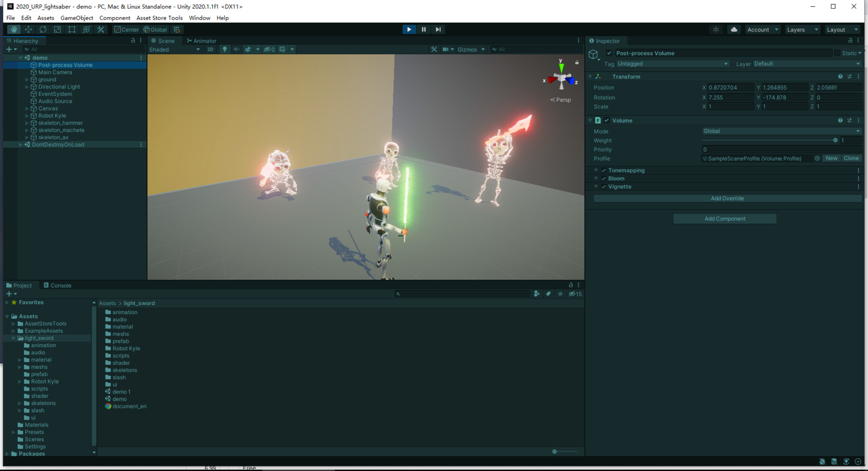Open the light_sword folder in Project panel
Image resolution: width=868 pixels, height=471 pixels.
[38, 338]
